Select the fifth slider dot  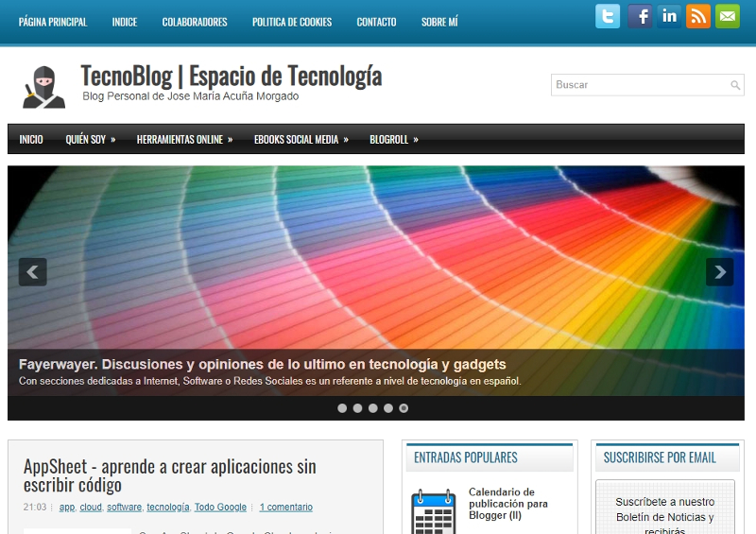click(404, 408)
